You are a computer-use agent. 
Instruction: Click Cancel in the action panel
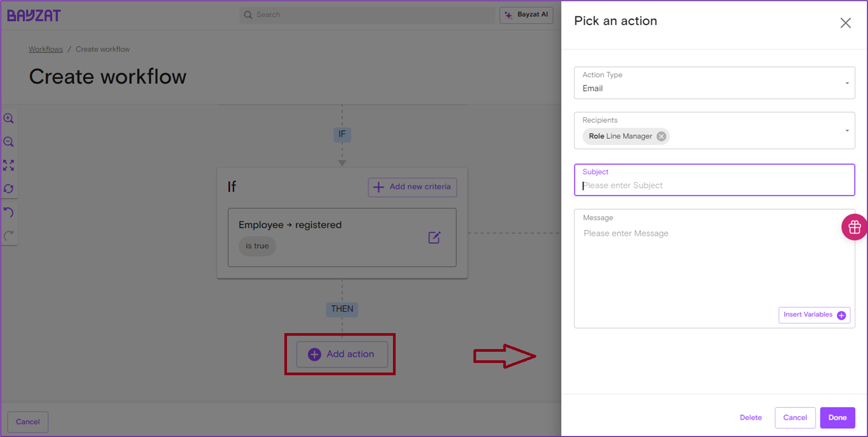[x=794, y=418]
